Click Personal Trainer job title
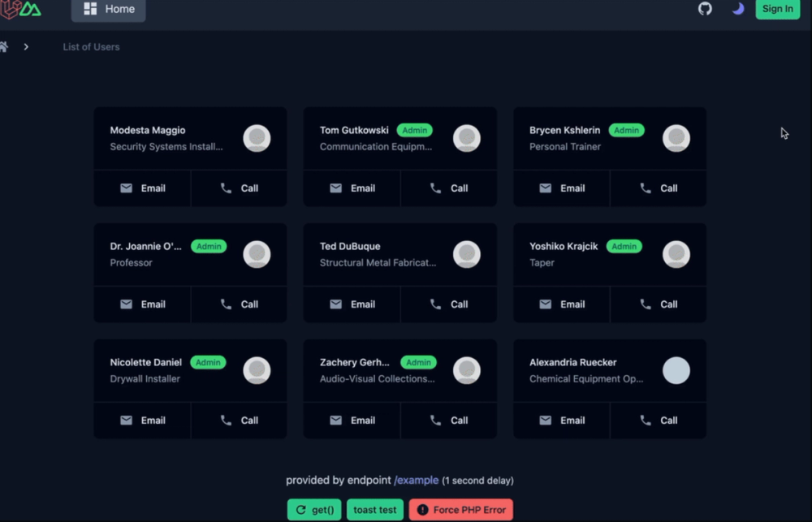The image size is (812, 522). tap(565, 147)
